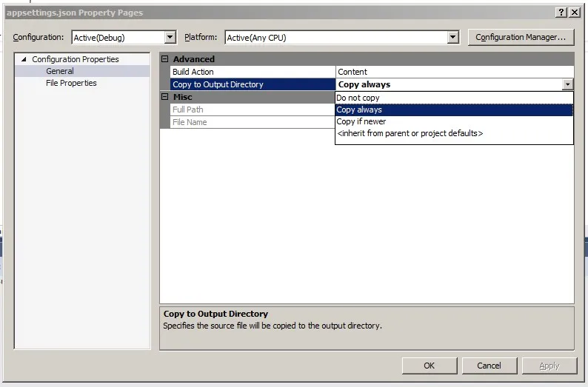Image resolution: width=588 pixels, height=387 pixels.
Task: Choose Do not copy option
Action: pyautogui.click(x=454, y=98)
